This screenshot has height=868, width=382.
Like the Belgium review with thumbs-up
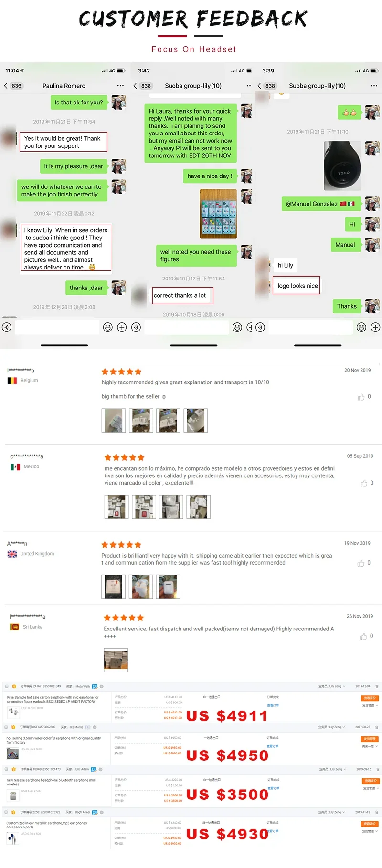pyautogui.click(x=361, y=397)
